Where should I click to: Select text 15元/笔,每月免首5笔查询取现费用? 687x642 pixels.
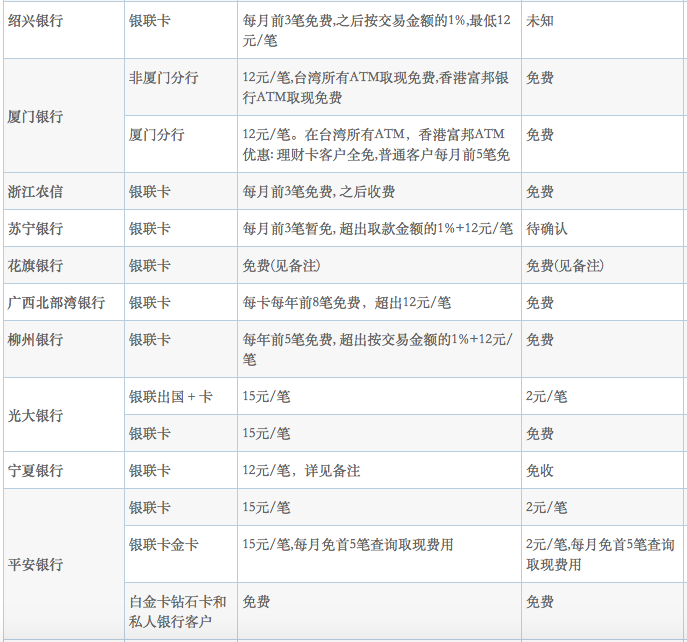click(348, 545)
